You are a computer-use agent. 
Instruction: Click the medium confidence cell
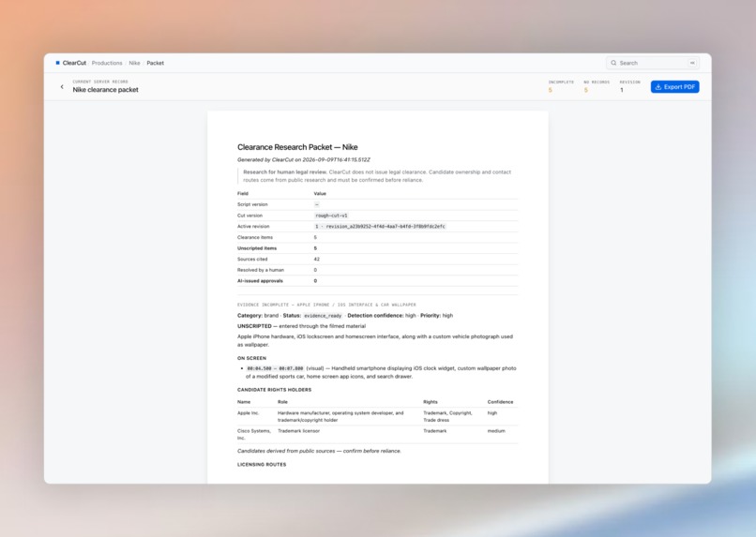(496, 430)
